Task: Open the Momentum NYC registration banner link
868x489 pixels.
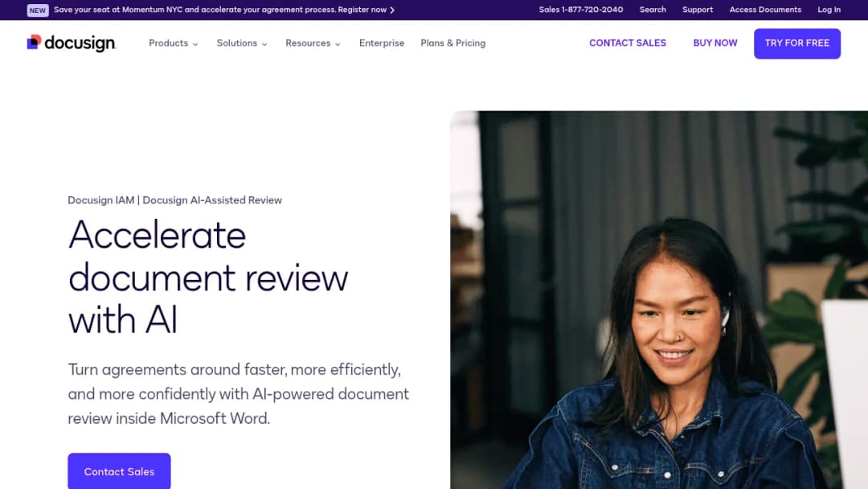Action: pyautogui.click(x=224, y=10)
